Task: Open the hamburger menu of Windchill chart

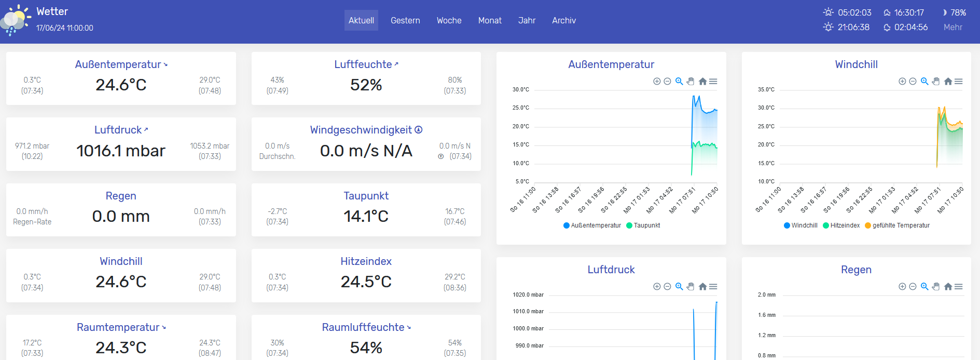Action: point(959,82)
